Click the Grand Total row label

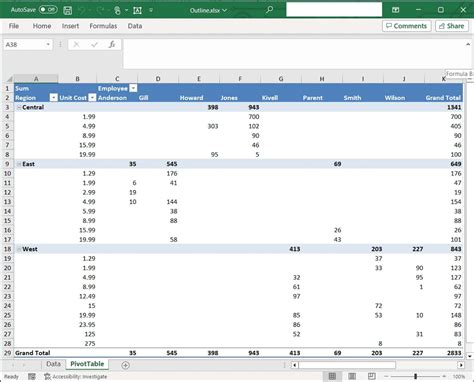pos(32,353)
